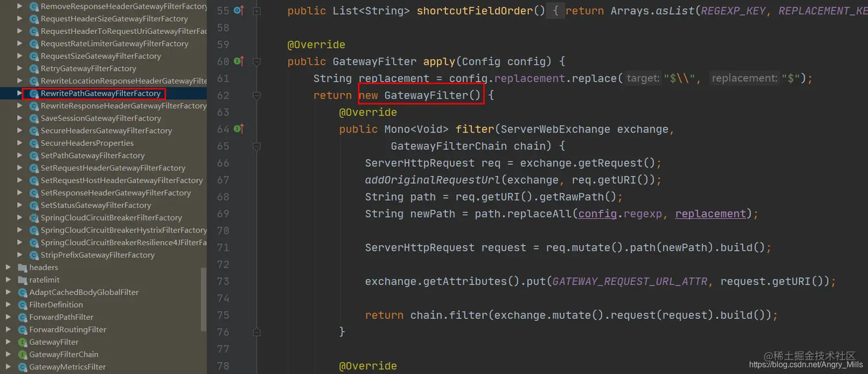Image resolution: width=868 pixels, height=374 pixels.
Task: Expand SecureHeadersProperties tree arrow
Action: pos(21,143)
